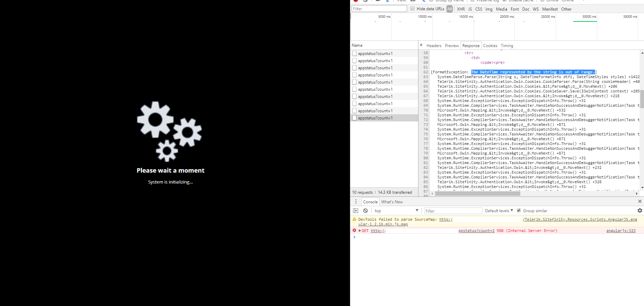Image resolution: width=644 pixels, height=306 pixels.
Task: Expand the GET 500 error entry
Action: coord(360,231)
